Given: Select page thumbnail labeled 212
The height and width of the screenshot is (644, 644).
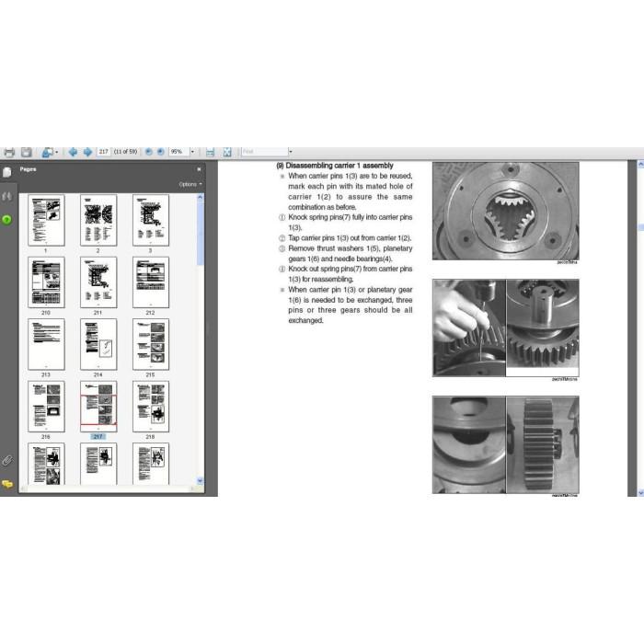Looking at the screenshot, I should coord(151,282).
